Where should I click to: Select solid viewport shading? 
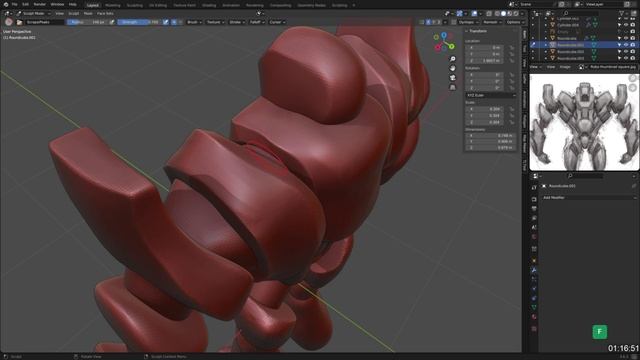(x=503, y=13)
